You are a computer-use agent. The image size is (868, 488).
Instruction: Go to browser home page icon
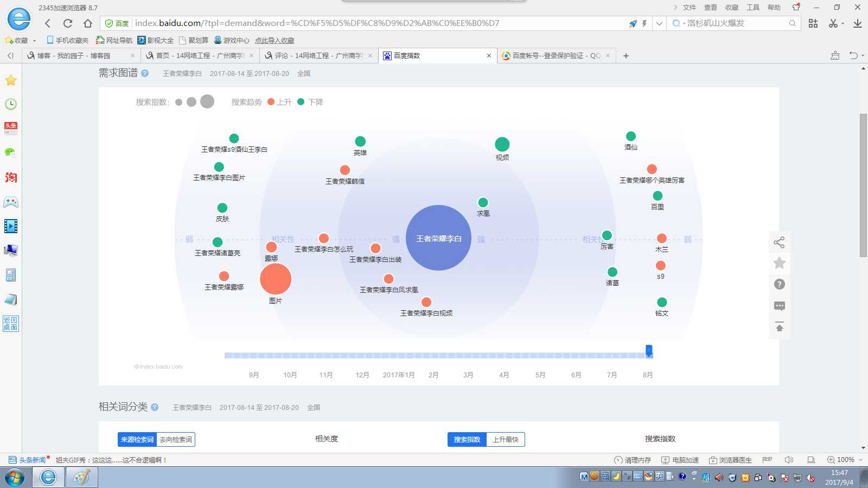(x=88, y=23)
